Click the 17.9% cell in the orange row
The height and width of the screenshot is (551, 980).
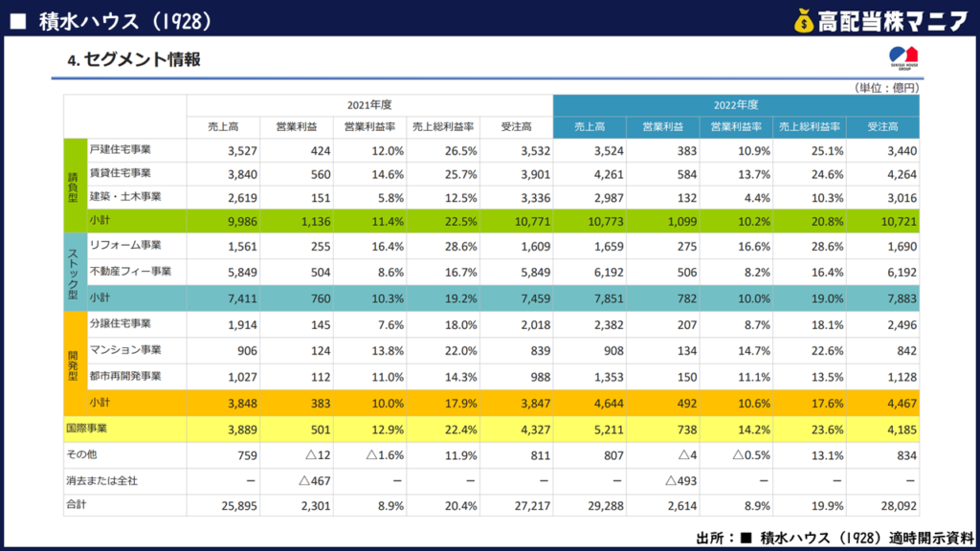click(x=461, y=405)
